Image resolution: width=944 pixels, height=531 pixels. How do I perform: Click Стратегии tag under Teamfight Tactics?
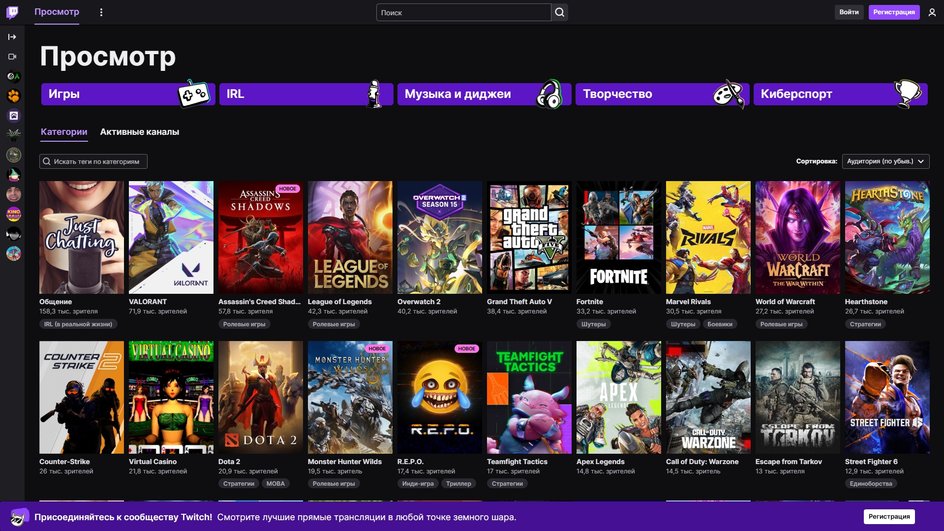tap(508, 483)
